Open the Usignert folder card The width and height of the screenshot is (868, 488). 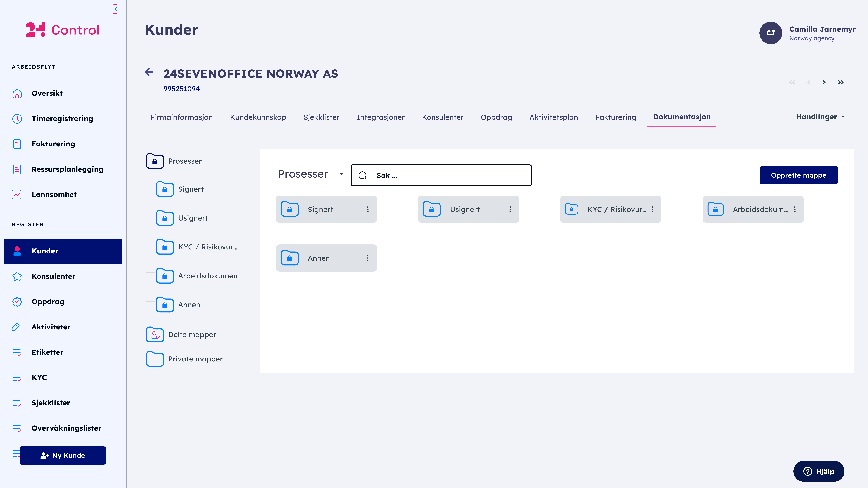point(468,209)
